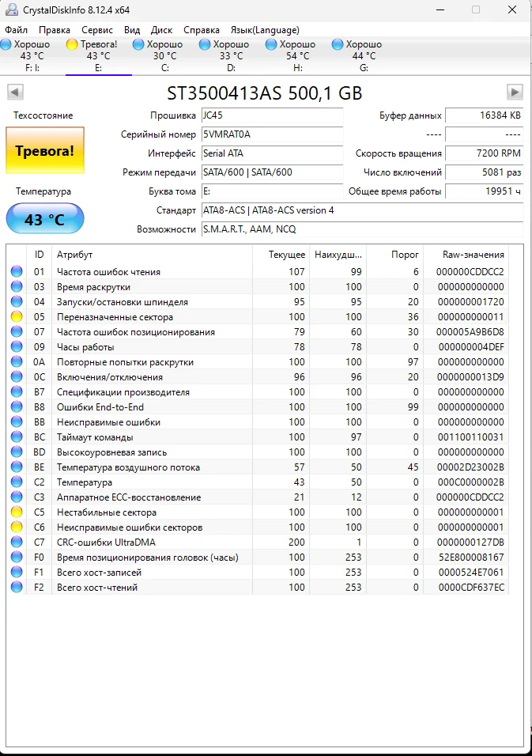Viewport: 532px width, 756px height.
Task: Click status icon for BE airflow temperature
Action: (17, 467)
